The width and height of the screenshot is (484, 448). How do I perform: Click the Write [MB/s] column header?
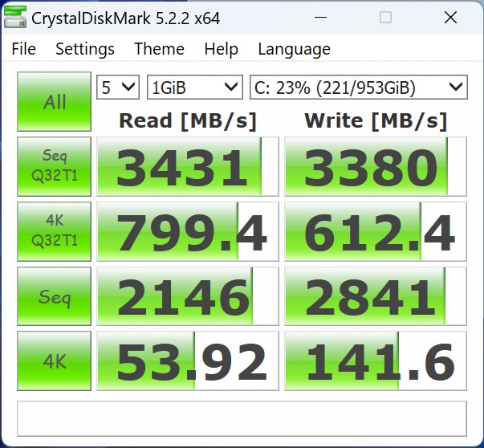point(376,120)
